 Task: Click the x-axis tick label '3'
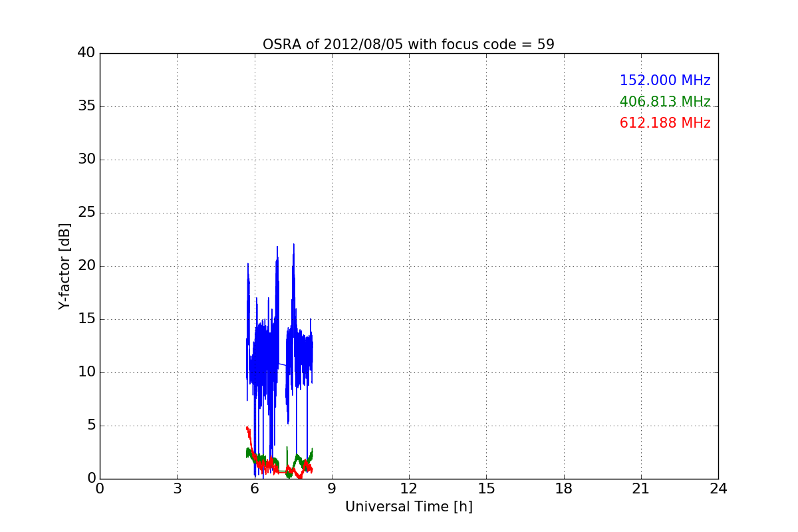pyautogui.click(x=177, y=489)
